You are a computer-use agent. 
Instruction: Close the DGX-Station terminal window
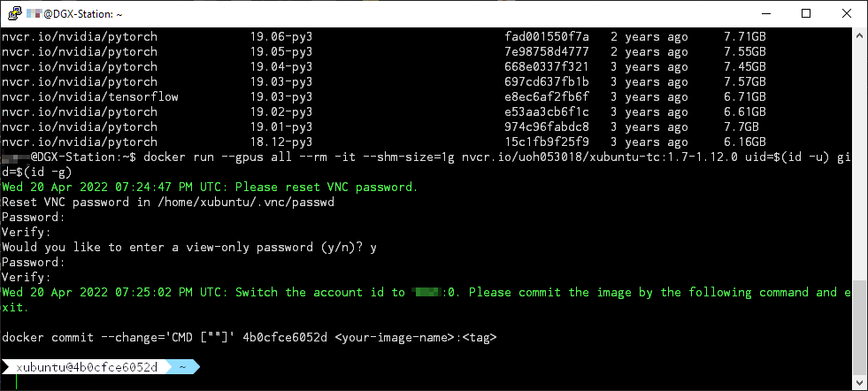pos(847,13)
